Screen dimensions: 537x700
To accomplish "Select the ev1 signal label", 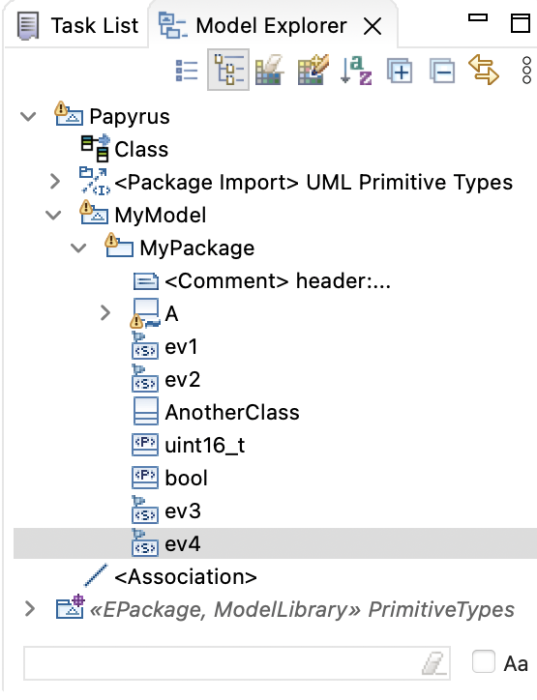I will (181, 347).
